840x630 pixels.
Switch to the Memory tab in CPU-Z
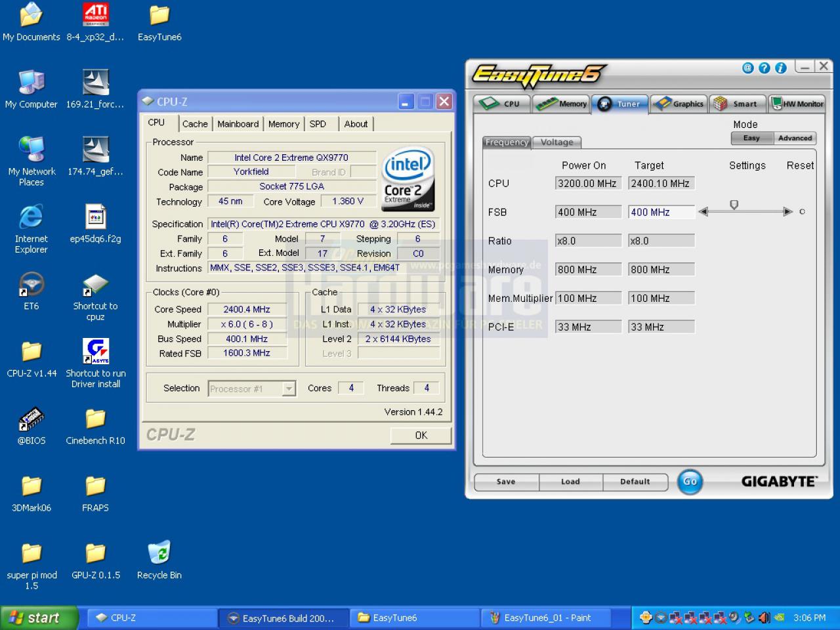[x=283, y=123]
